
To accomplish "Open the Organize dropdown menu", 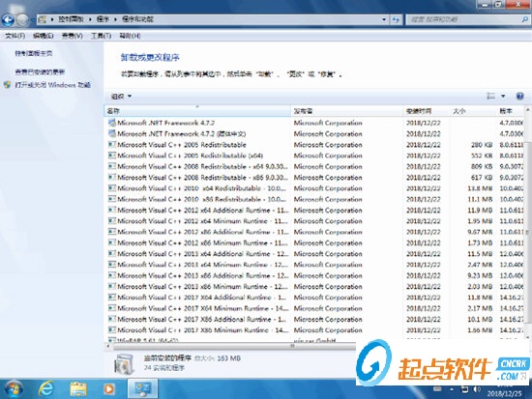I will tap(121, 97).
